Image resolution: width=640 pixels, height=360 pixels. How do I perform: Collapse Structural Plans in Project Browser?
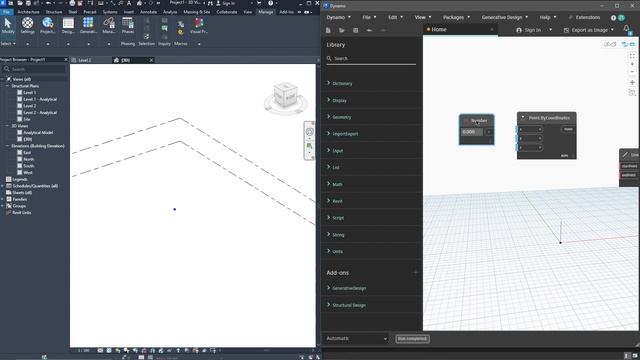[7, 86]
